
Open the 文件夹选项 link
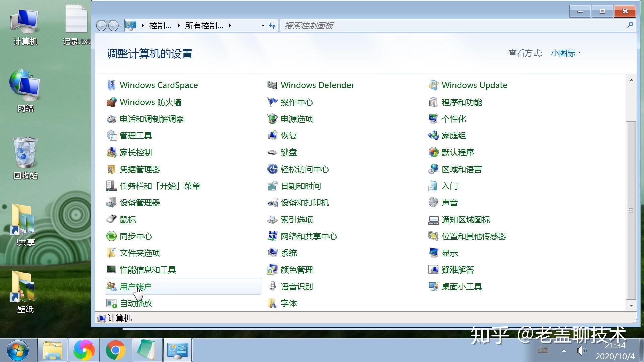[x=140, y=253]
